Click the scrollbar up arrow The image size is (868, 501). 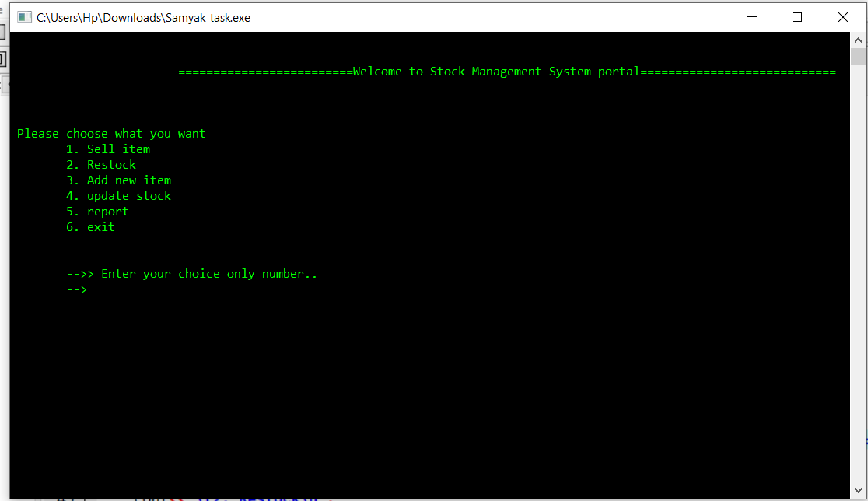click(858, 40)
